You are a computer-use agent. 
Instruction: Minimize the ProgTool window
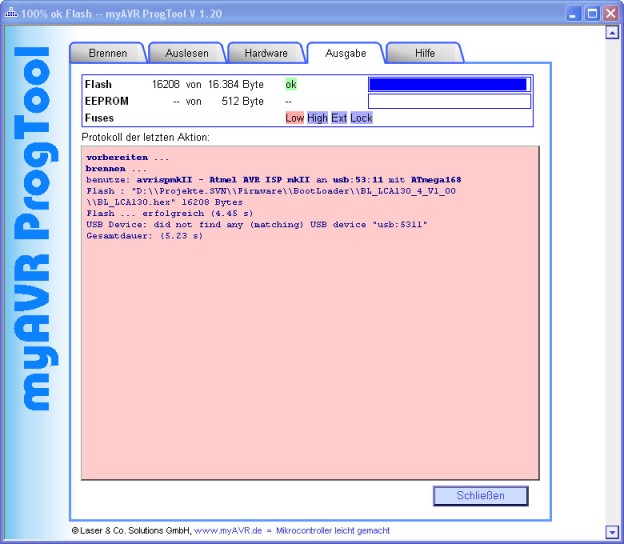point(573,14)
